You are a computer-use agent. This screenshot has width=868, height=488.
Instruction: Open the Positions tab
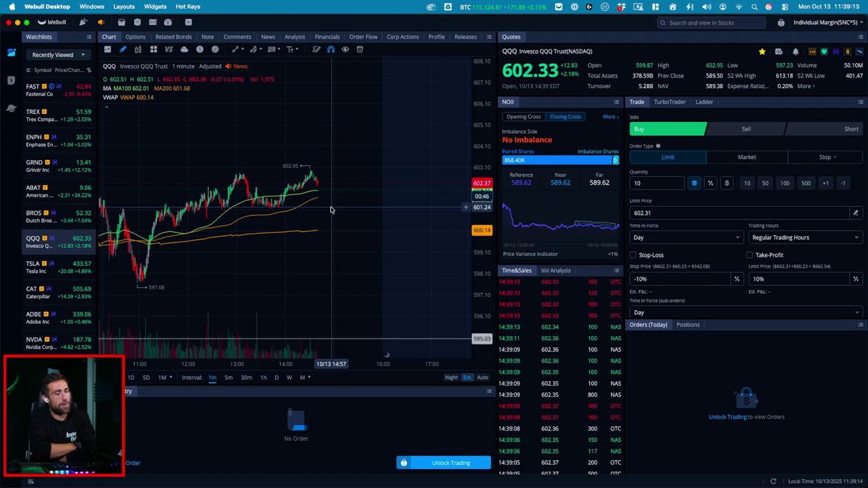[688, 325]
